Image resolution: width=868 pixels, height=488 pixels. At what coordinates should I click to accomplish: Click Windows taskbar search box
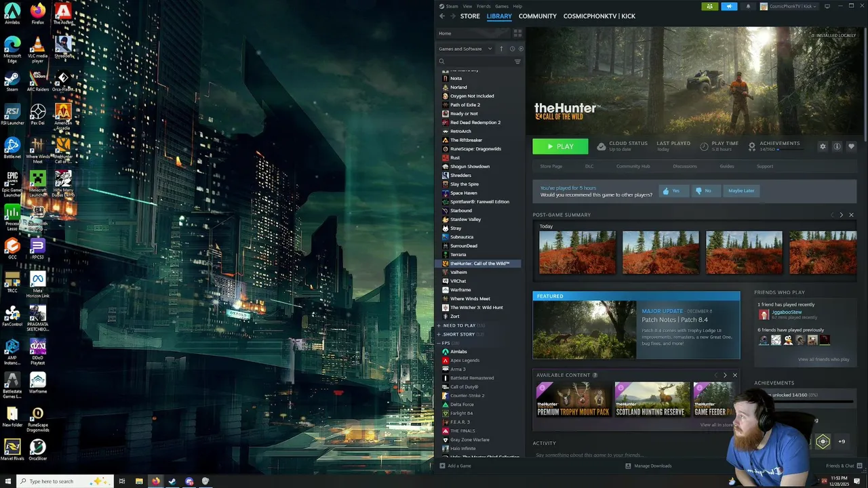[64, 481]
